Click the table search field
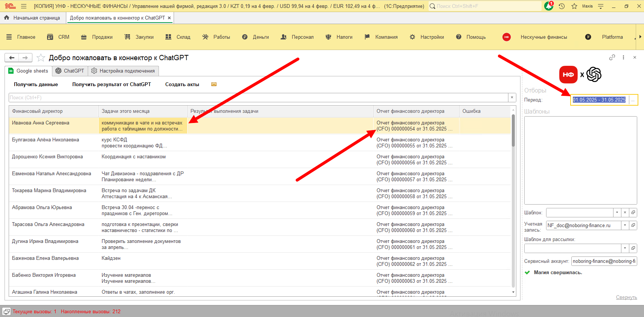 point(258,97)
